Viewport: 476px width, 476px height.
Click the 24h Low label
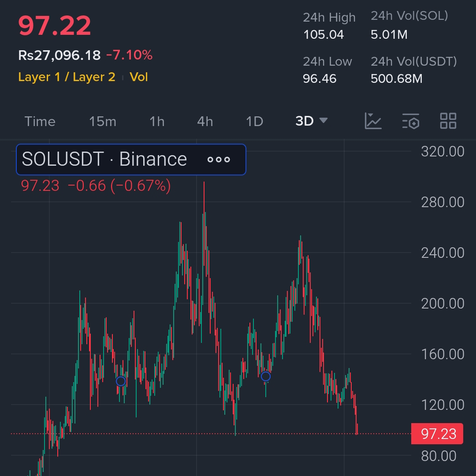coord(327,61)
